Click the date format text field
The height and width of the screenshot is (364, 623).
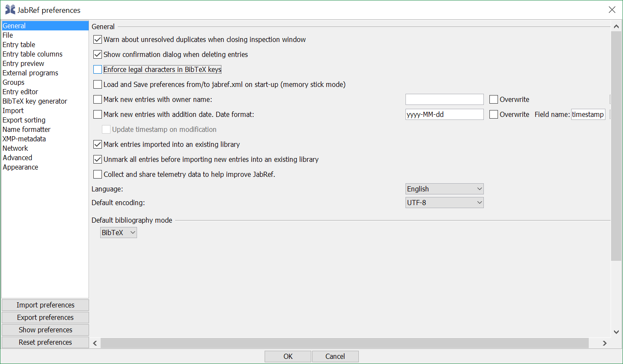tap(444, 114)
